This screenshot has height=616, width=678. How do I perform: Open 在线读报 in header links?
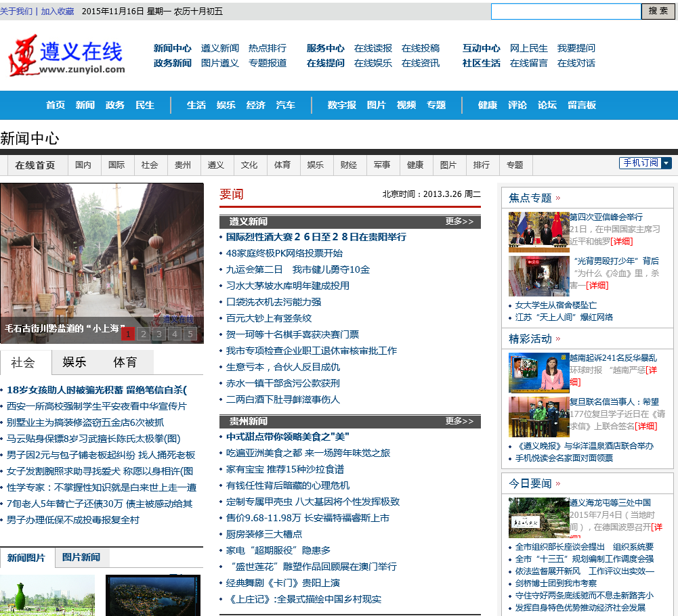click(x=373, y=48)
